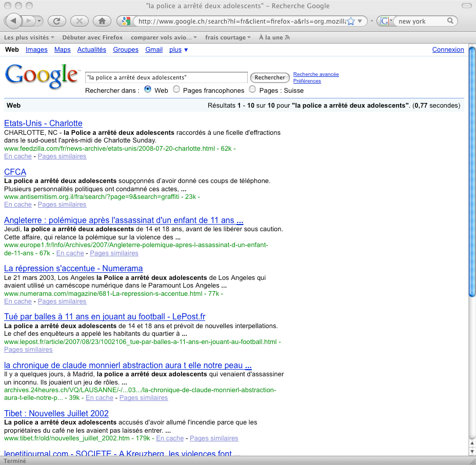Switch to the Maps search tab
Image resolution: width=476 pixels, height=465 pixels.
(x=62, y=49)
